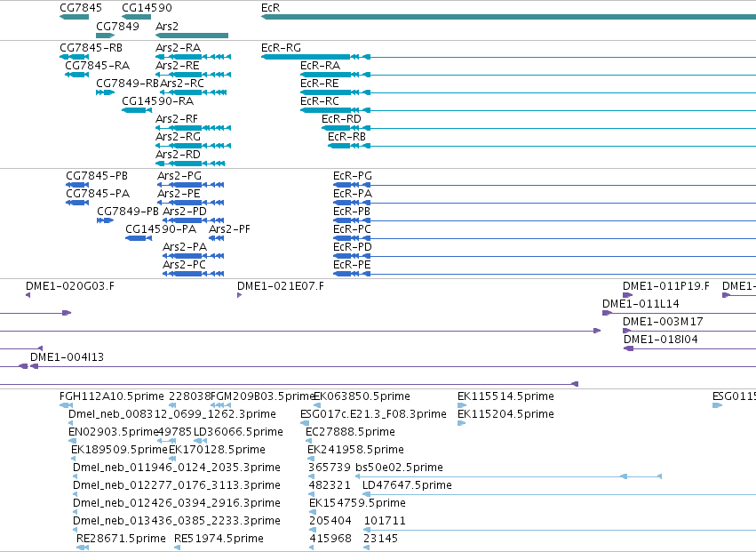This screenshot has height=552, width=756.
Task: Select the CG14590-RA transcript label
Action: pyautogui.click(x=157, y=101)
